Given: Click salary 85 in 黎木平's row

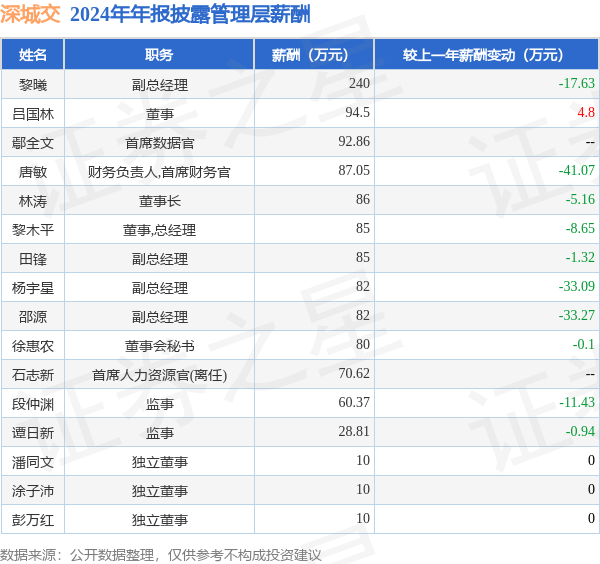Looking at the screenshot, I should pyautogui.click(x=363, y=229).
